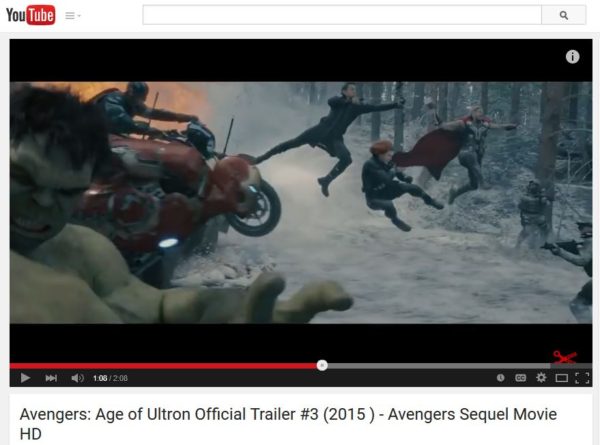
Task: Mute the video volume speaker icon
Action: click(77, 378)
